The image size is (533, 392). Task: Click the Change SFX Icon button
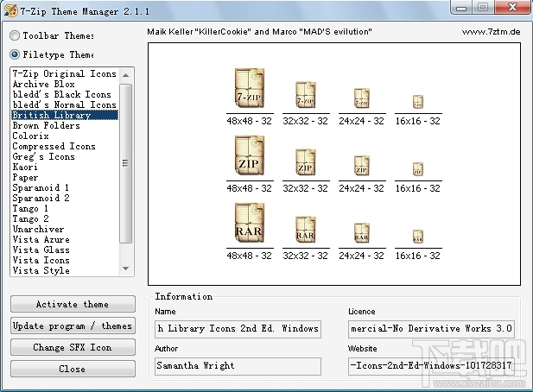pos(73,347)
